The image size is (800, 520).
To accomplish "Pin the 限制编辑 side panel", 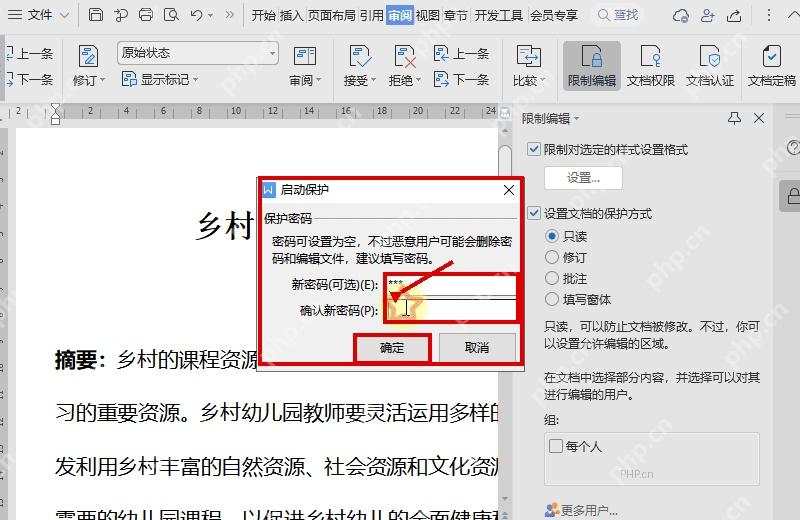I will 734,118.
